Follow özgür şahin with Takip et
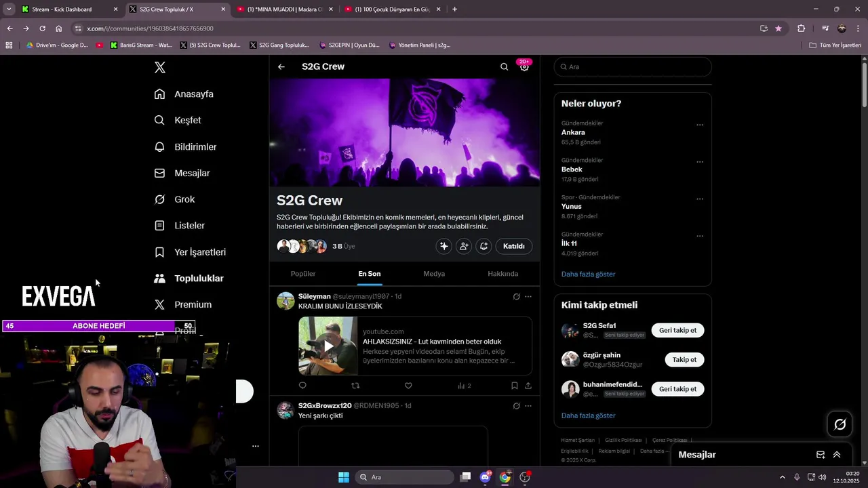The image size is (868, 488). pyautogui.click(x=684, y=360)
